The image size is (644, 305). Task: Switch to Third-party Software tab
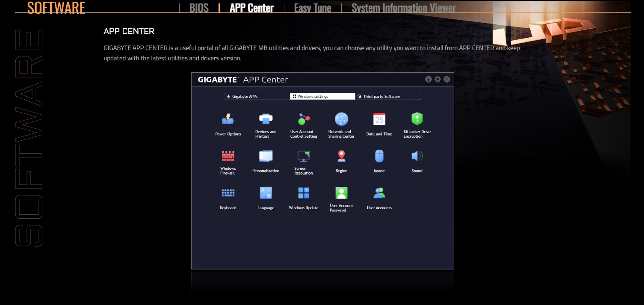(x=388, y=96)
